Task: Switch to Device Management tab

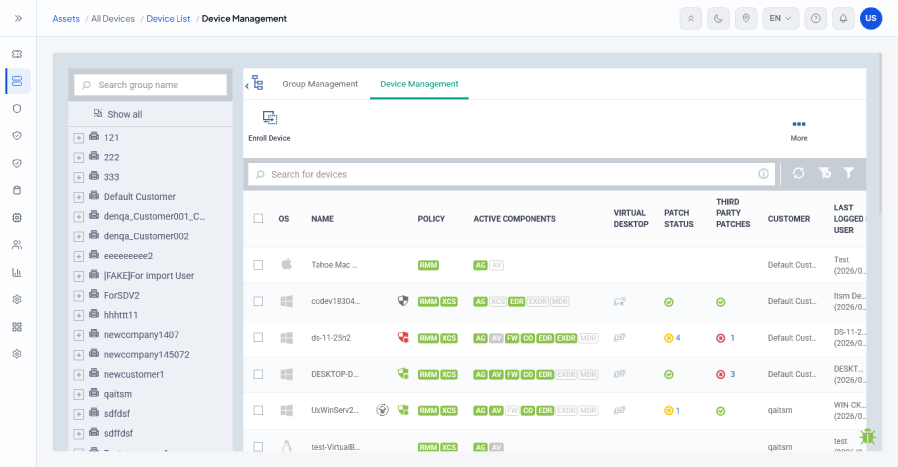Action: (x=419, y=84)
